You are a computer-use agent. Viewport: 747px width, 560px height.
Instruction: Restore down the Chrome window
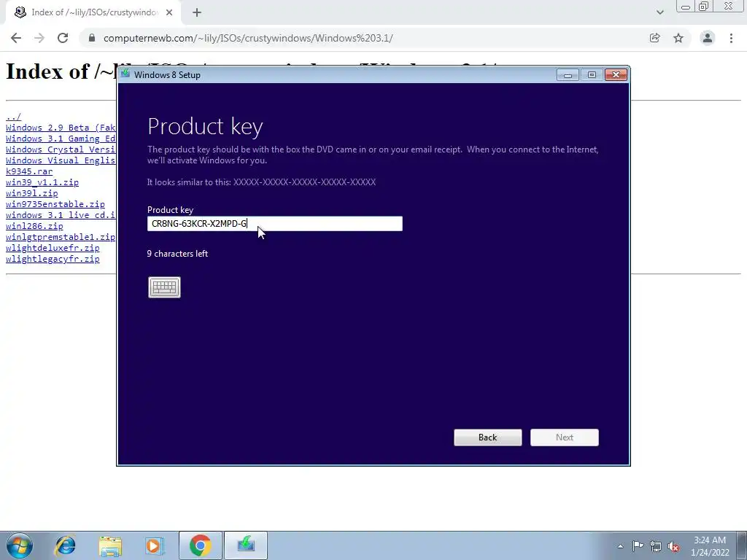click(704, 7)
